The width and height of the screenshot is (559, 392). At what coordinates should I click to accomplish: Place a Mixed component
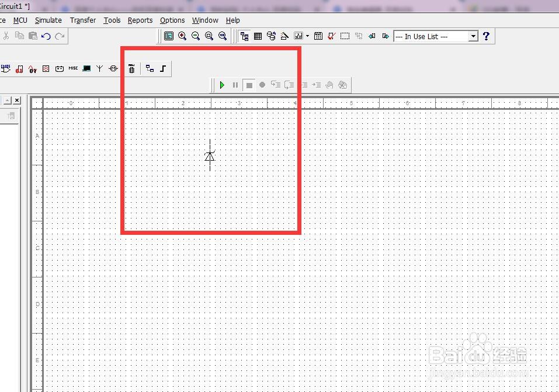click(33, 69)
